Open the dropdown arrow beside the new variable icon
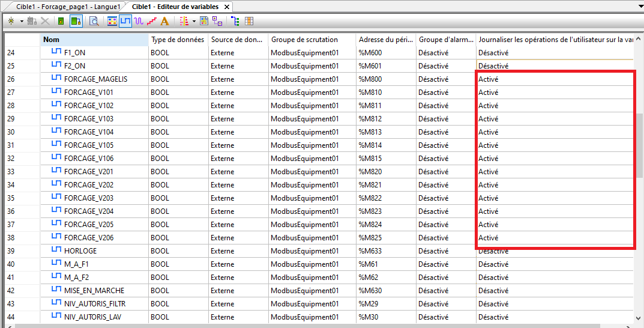The height and width of the screenshot is (328, 644). (x=22, y=21)
